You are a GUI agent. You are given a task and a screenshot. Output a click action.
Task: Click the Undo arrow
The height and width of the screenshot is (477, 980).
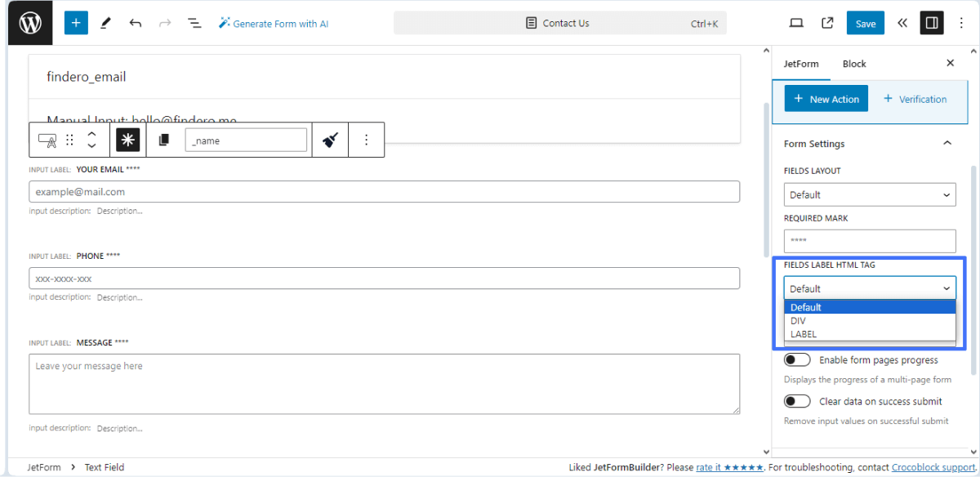136,22
